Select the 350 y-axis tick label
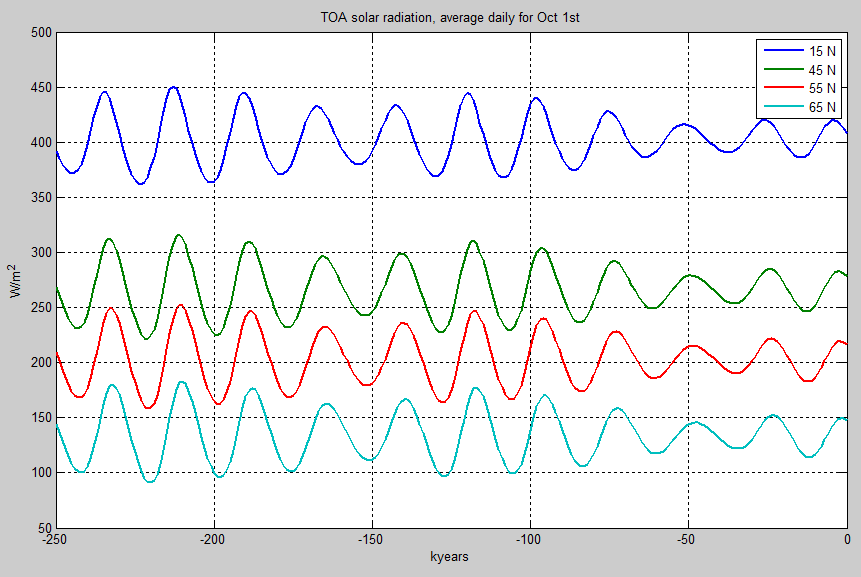This screenshot has width=861, height=577. click(41, 198)
